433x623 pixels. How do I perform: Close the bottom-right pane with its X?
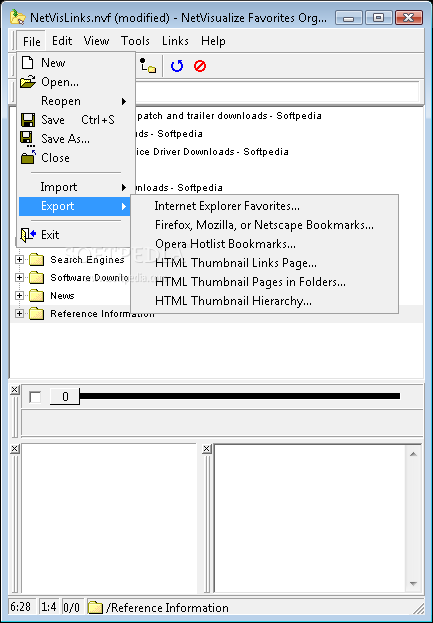coord(207,449)
